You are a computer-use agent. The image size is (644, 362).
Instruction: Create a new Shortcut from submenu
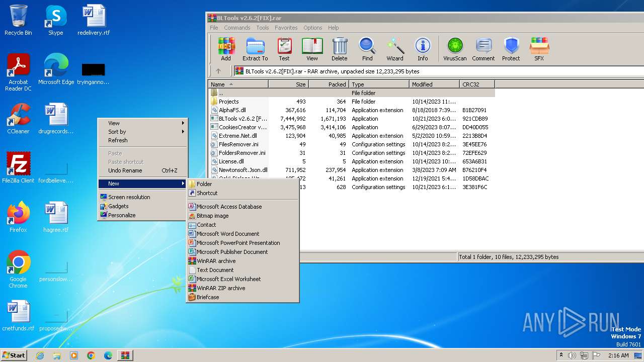(243, 193)
